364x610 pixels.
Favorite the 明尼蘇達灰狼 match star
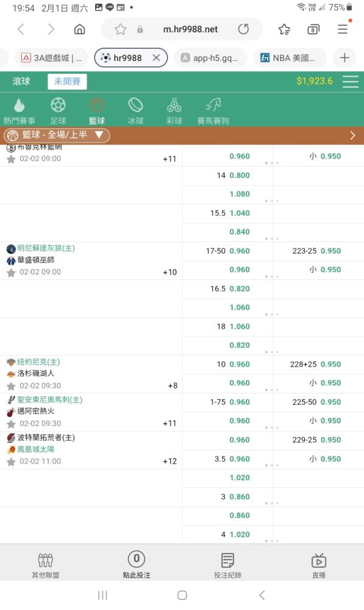point(11,273)
